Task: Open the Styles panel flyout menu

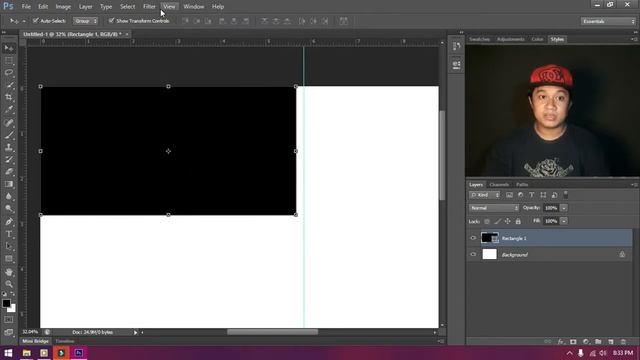Action: click(633, 39)
